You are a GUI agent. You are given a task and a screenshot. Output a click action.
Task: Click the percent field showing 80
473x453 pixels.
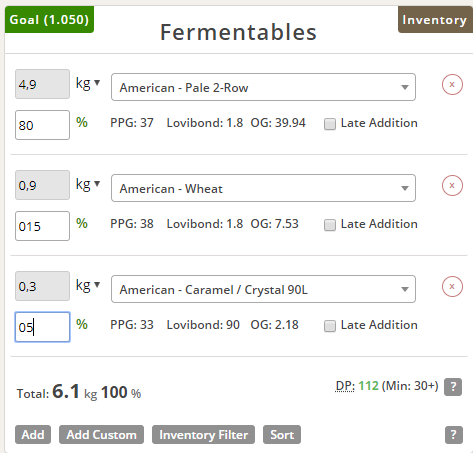(42, 125)
